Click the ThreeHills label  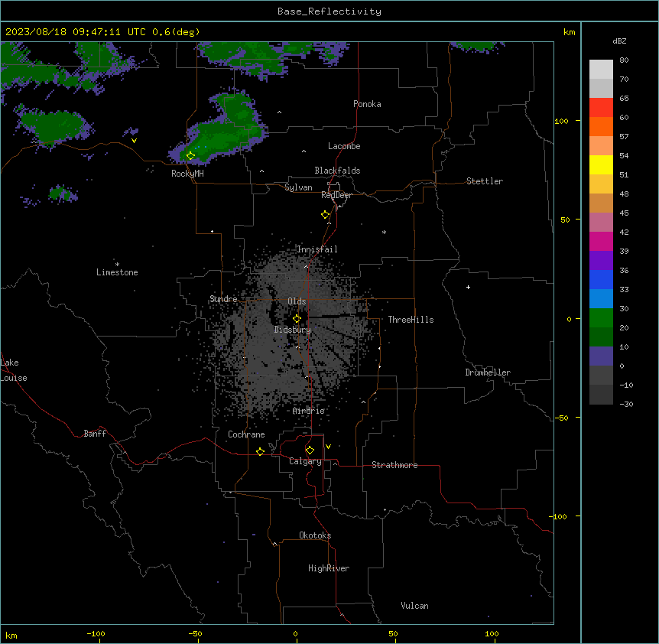411,320
